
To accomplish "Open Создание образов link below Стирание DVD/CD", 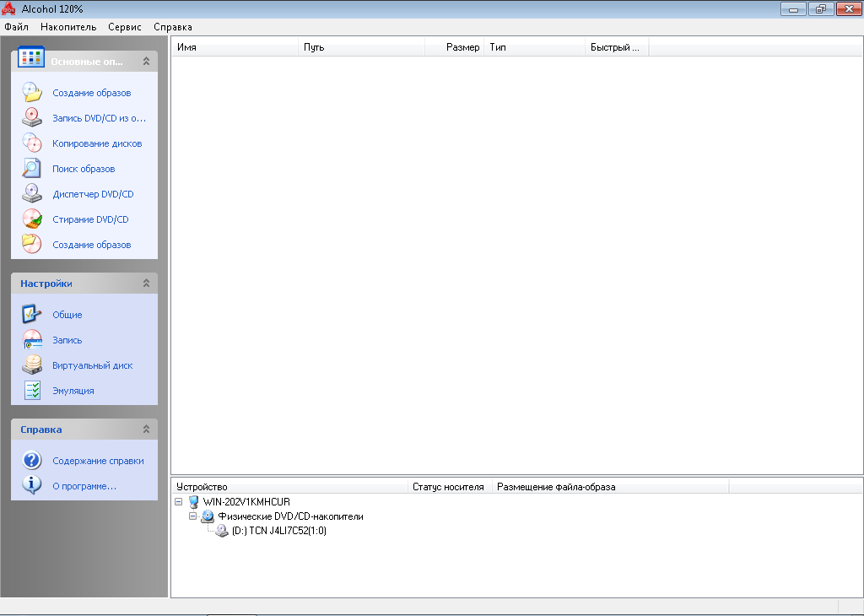I will (92, 245).
